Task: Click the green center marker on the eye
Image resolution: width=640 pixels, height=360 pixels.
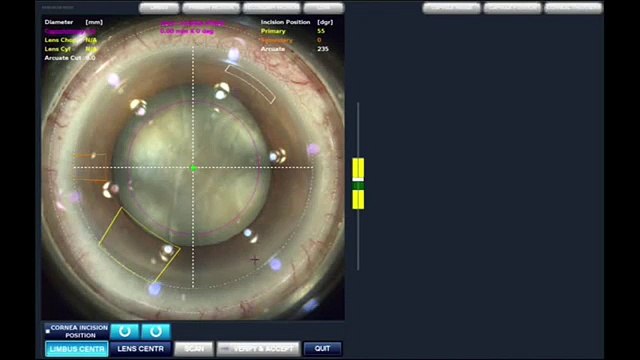Action: 193,168
